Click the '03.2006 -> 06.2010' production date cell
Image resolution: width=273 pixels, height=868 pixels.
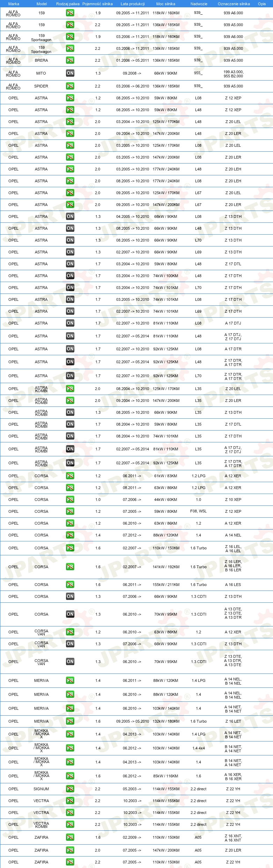tap(133, 86)
